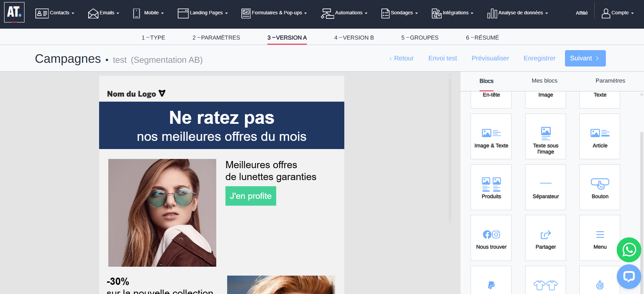The image size is (644, 294).
Task: Expand the Mobile dropdown menu
Action: pyautogui.click(x=162, y=13)
